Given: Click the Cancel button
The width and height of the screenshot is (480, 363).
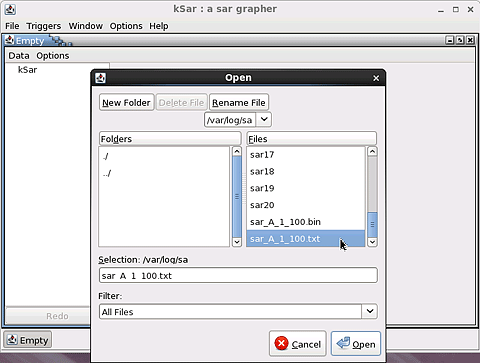Looking at the screenshot, I should click(298, 344).
